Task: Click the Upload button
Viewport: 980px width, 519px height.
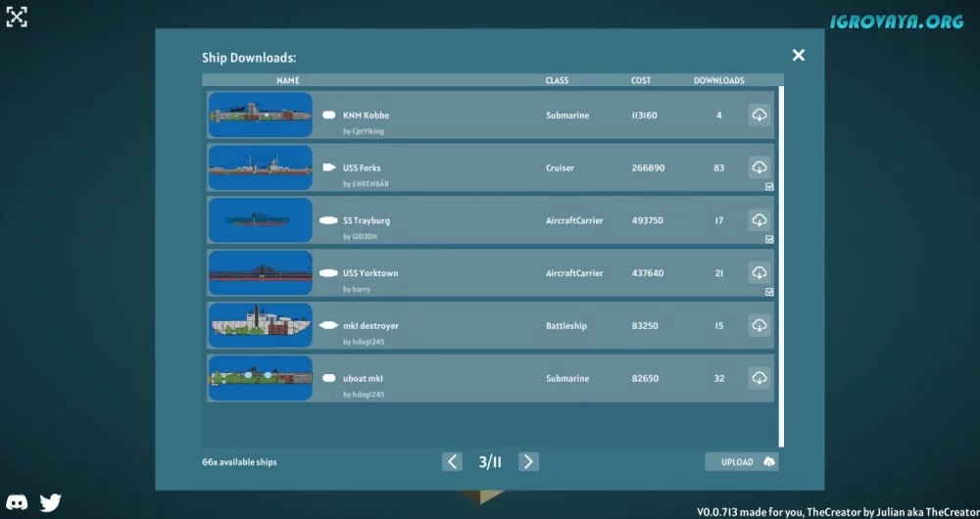Action: [x=741, y=461]
